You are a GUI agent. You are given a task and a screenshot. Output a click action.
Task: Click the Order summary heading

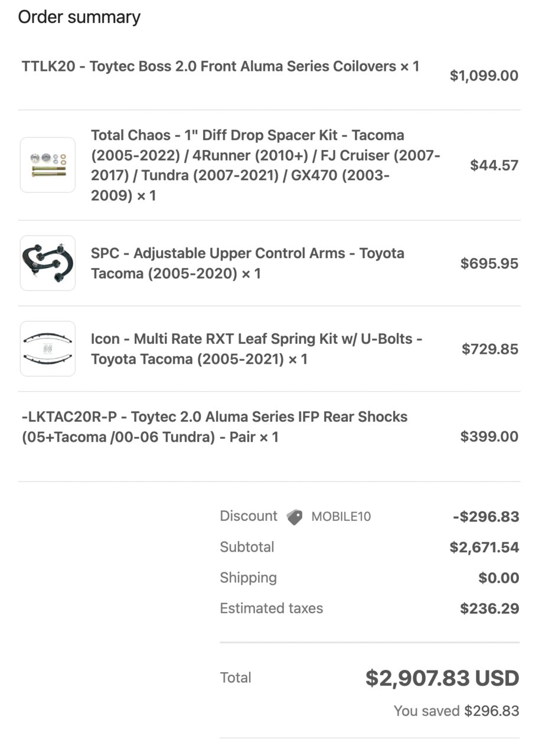[79, 17]
